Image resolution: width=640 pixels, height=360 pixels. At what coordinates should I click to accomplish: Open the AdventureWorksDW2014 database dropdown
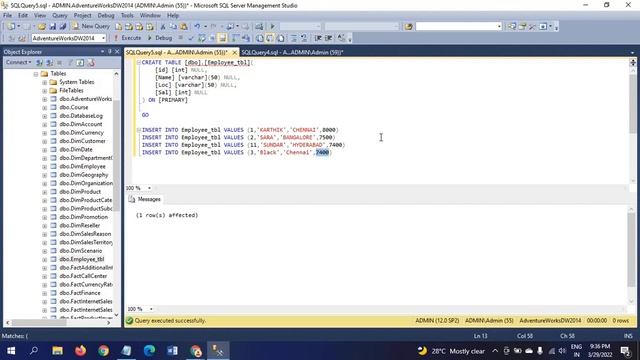pos(103,38)
